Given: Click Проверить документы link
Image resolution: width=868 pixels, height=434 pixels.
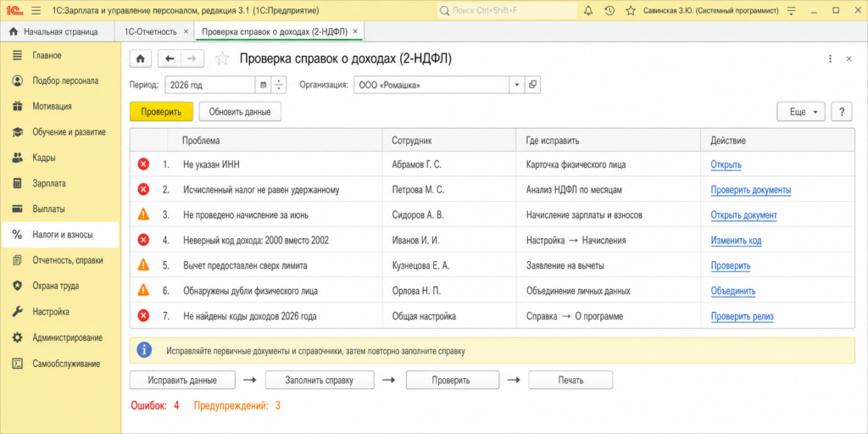Looking at the screenshot, I should pyautogui.click(x=751, y=190).
